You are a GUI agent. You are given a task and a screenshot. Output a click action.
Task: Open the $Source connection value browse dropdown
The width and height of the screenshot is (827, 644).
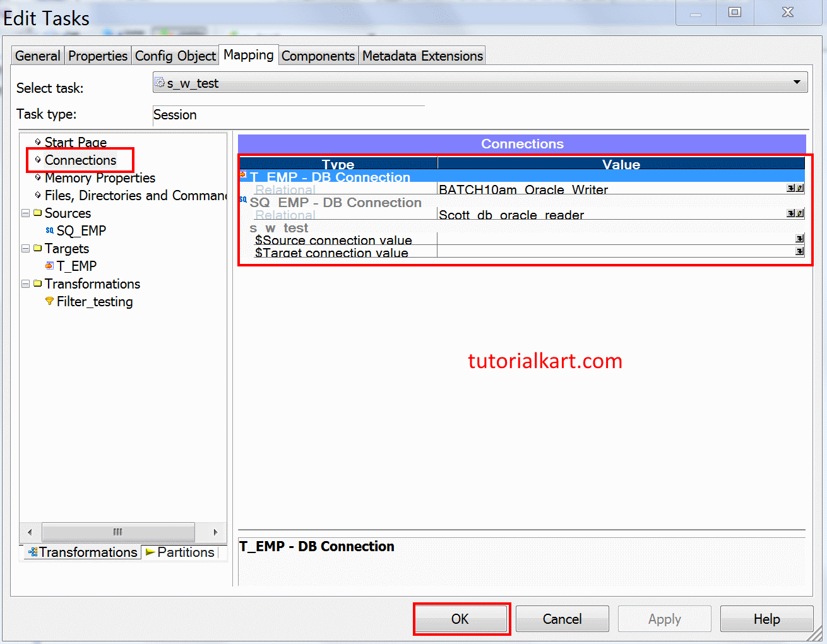[799, 239]
